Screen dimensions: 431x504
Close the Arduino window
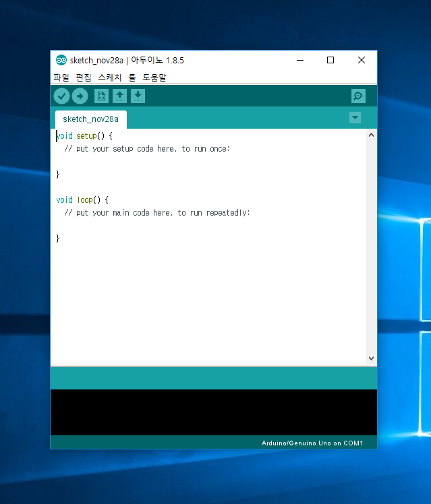(362, 60)
